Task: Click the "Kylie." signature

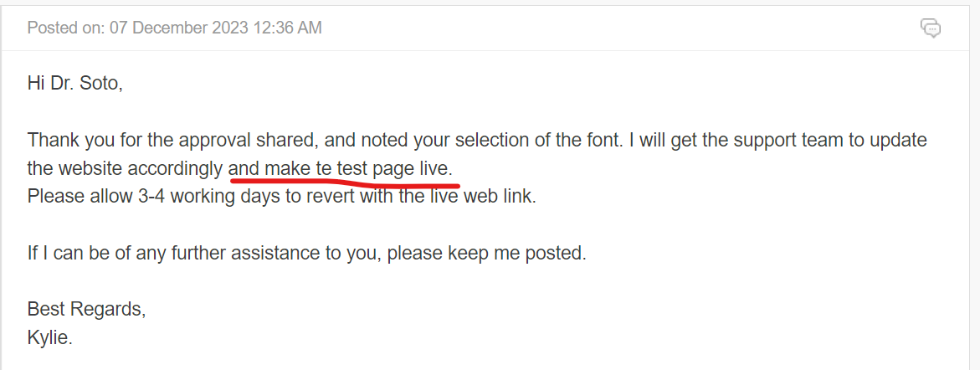Action: point(50,338)
